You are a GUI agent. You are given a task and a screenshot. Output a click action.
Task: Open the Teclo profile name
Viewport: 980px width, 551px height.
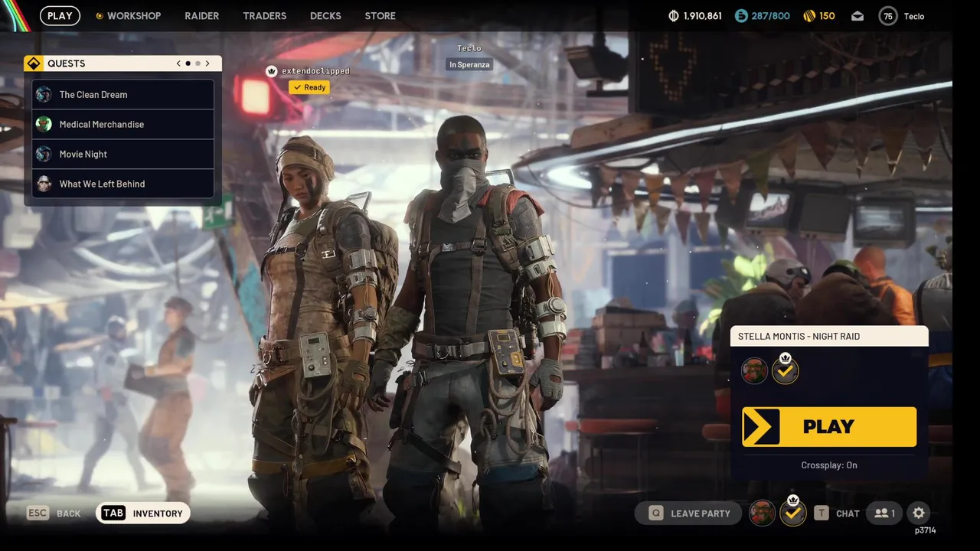[x=913, y=16]
